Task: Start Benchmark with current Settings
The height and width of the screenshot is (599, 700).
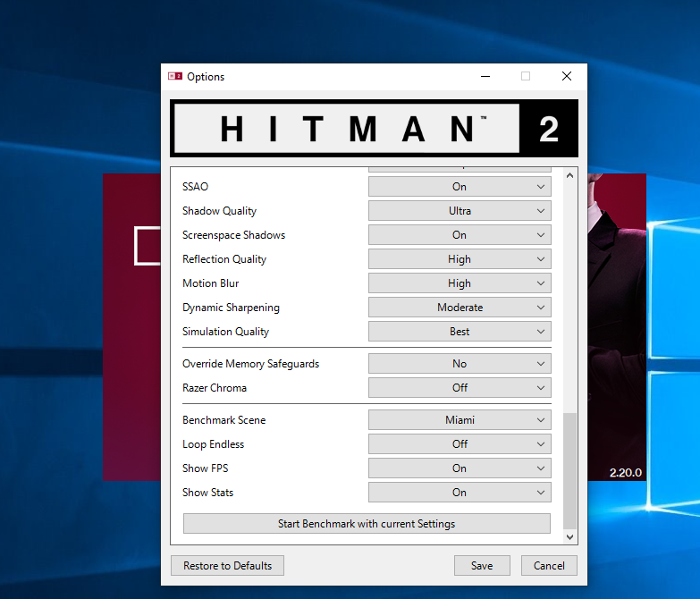Action: (367, 523)
